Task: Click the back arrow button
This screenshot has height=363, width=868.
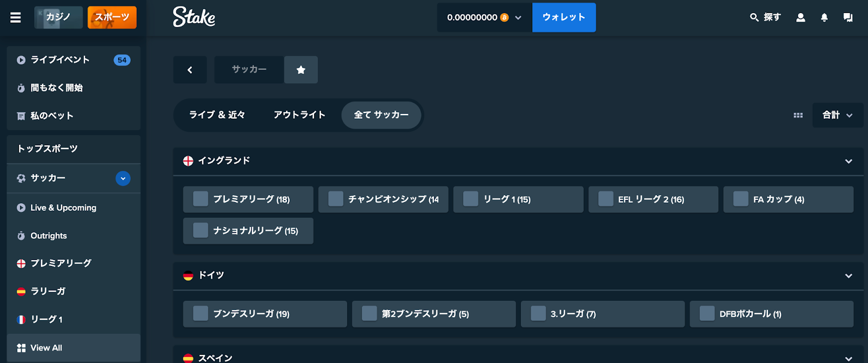Action: 190,70
